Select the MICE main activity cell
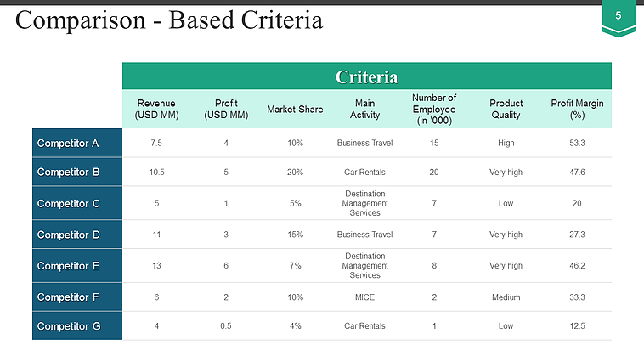The image size is (644, 362). click(364, 297)
